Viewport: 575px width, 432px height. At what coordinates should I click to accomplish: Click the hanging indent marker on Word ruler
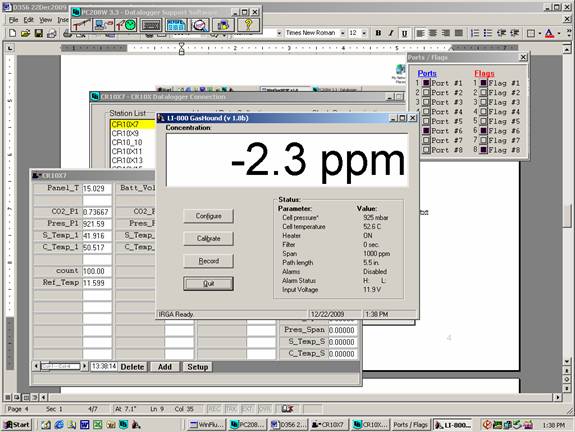click(x=182, y=51)
